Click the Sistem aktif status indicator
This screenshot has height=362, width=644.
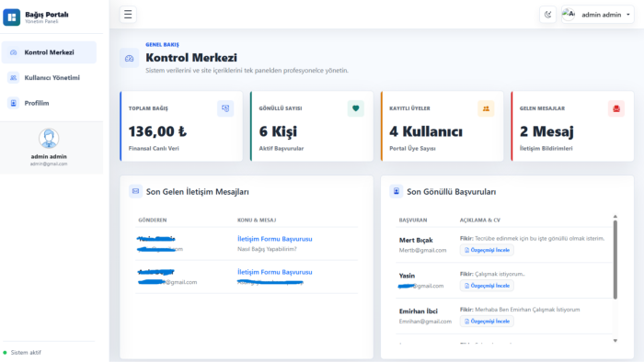pos(22,353)
